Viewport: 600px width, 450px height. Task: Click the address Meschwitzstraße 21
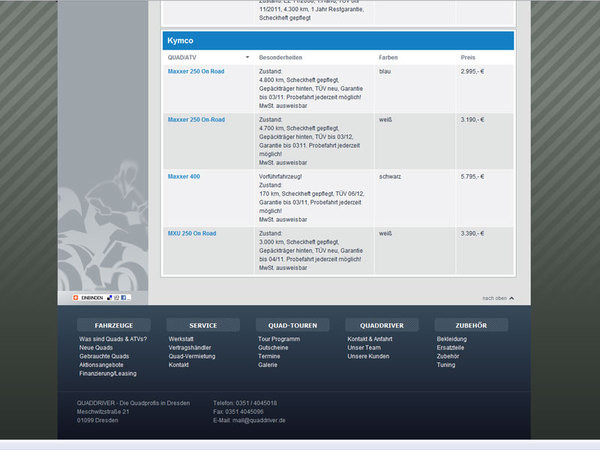pyautogui.click(x=103, y=412)
